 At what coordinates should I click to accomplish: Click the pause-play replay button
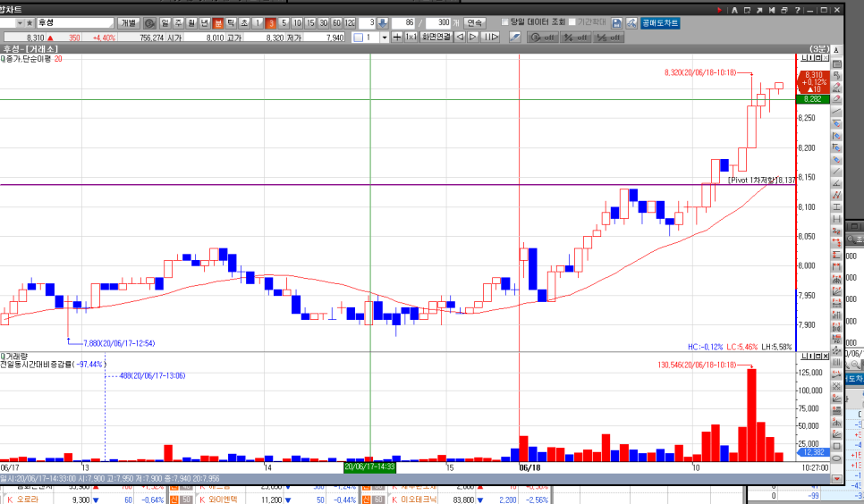pos(490,37)
